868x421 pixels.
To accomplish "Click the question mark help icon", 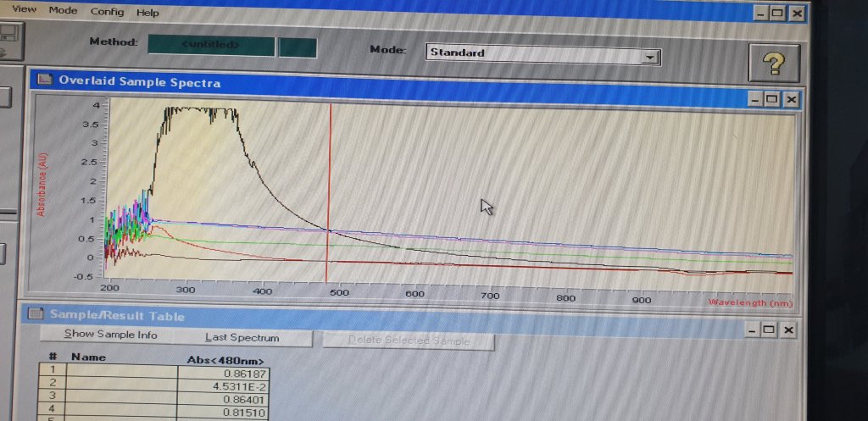I will 773,64.
